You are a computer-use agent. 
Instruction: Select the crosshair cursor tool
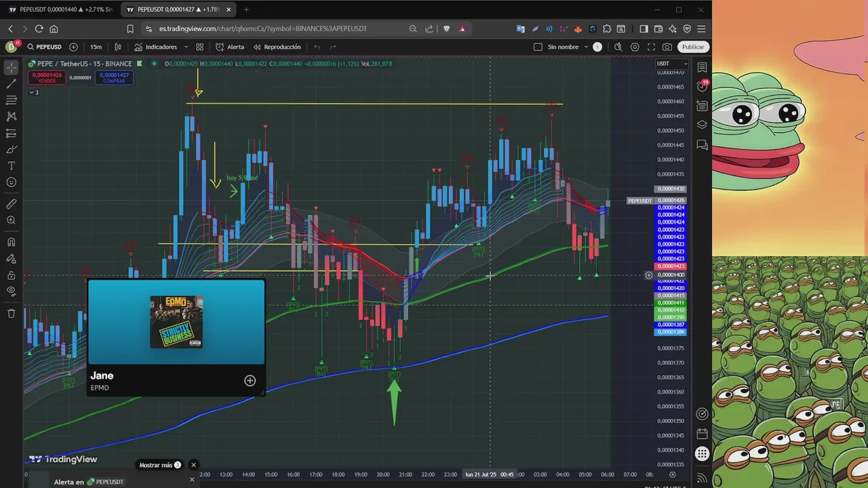tap(11, 68)
